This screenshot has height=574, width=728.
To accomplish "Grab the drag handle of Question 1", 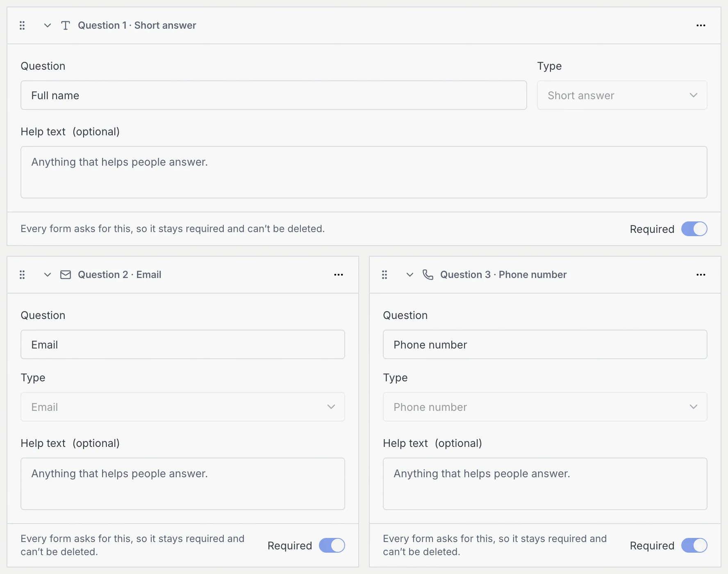I will (22, 25).
